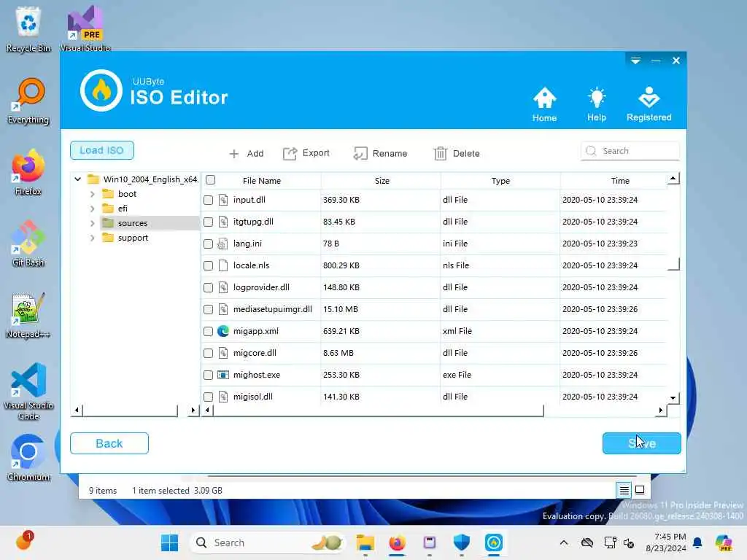Click the mighost.exe file icon
747x560 pixels.
[223, 375]
